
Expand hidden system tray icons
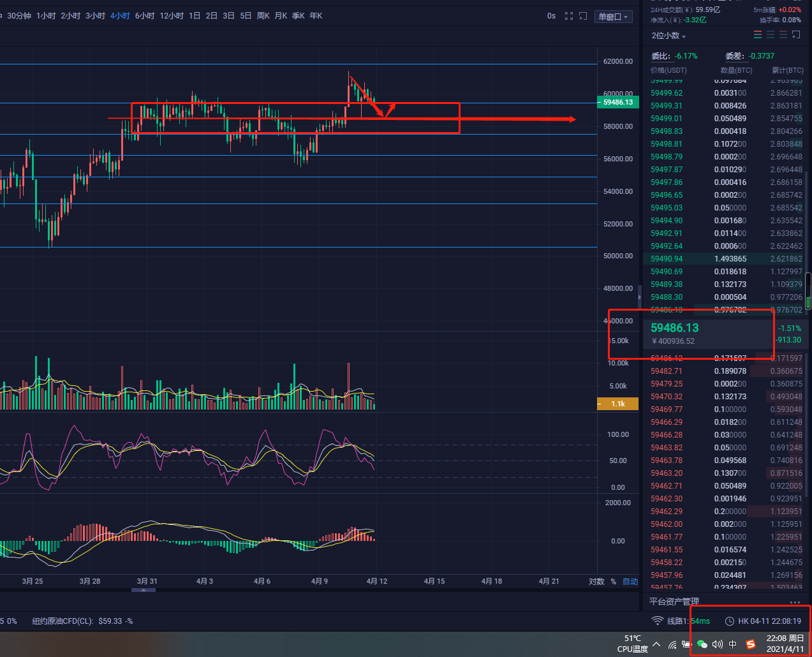tap(656, 644)
